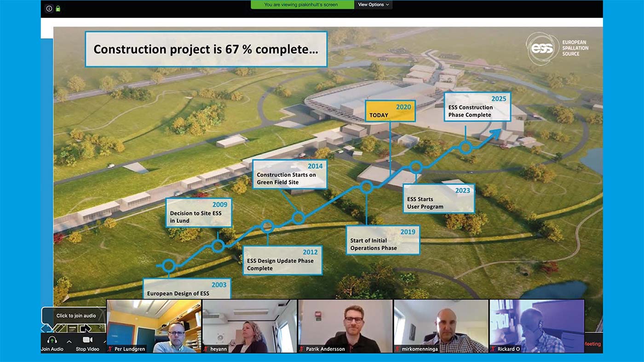Viewport: 644px width, 362px height.
Task: Click the 'You are viewing piakinhult's screen' banner
Action: 302,5
